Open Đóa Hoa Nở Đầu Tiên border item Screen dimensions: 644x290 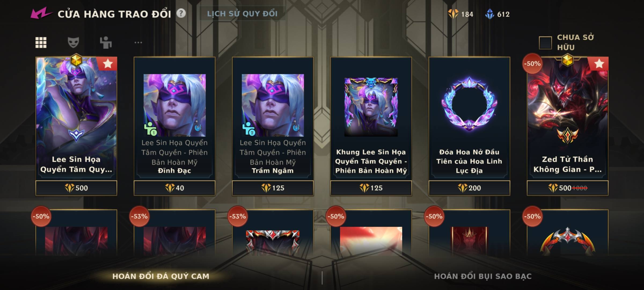[469, 118]
